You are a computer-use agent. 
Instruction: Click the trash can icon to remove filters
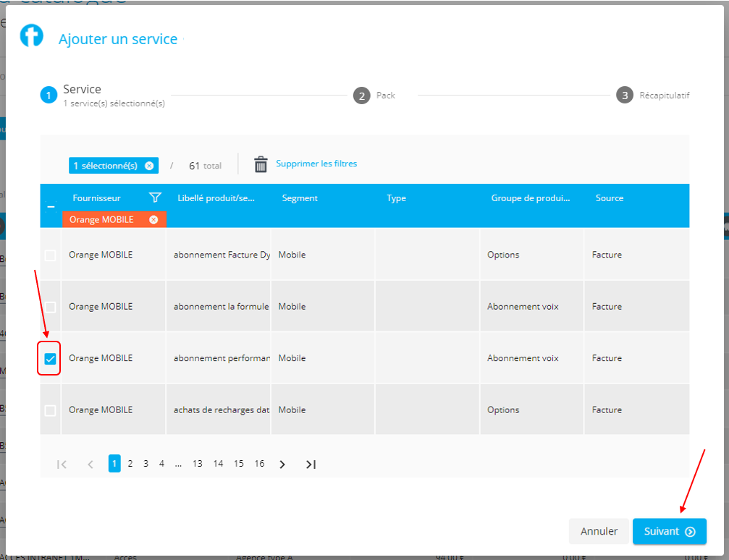pyautogui.click(x=261, y=164)
